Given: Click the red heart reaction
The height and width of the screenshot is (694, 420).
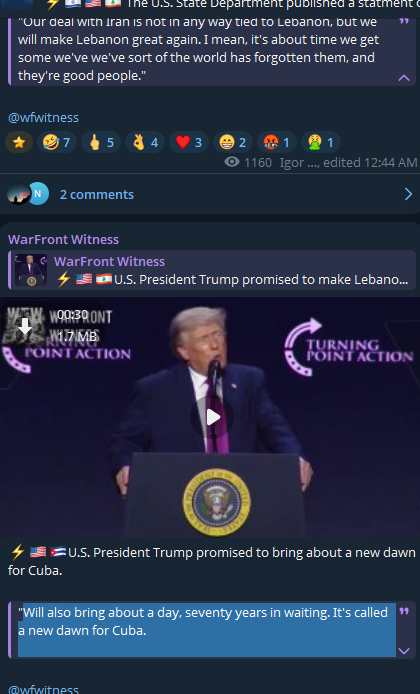Looking at the screenshot, I should click(189, 143).
